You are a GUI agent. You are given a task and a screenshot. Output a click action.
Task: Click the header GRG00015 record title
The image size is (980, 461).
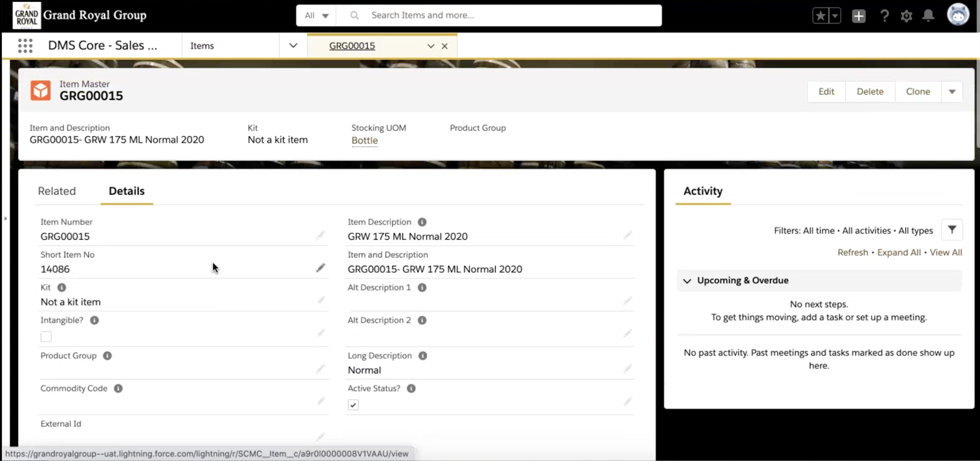coord(91,96)
